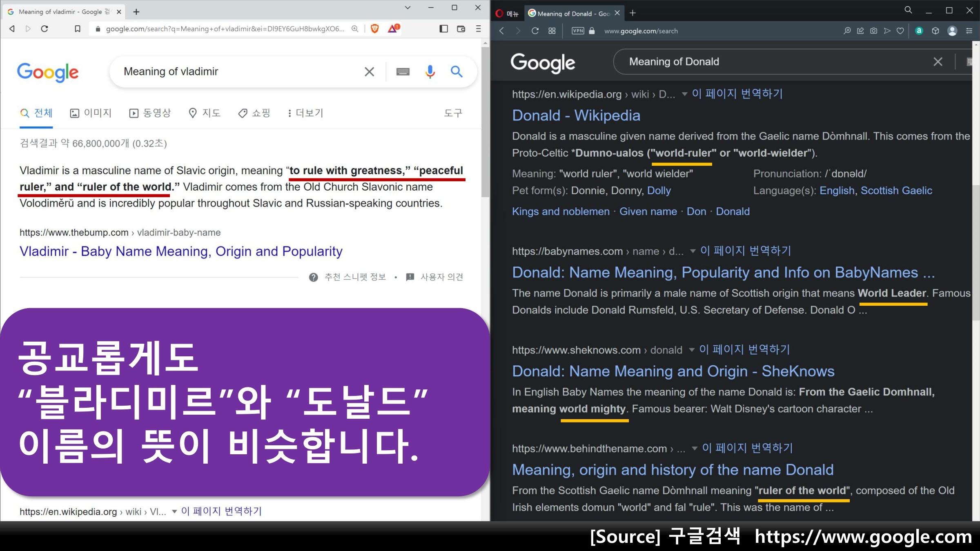Click the Opera heart bookmark icon
Screen dimensions: 980x551
[x=900, y=31]
